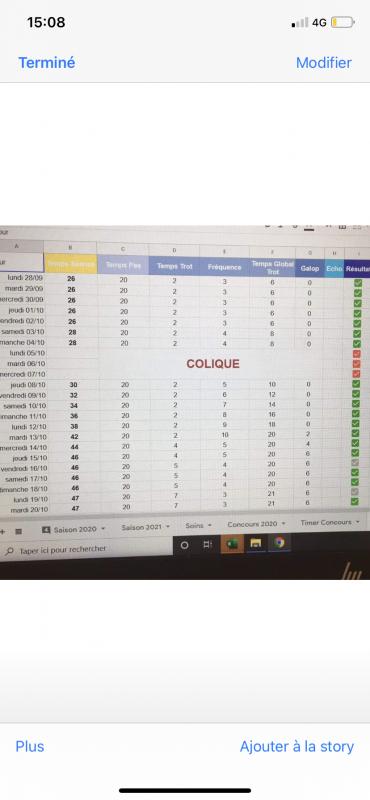Tap Ajouter à la story
The height and width of the screenshot is (800, 370).
tap(297, 746)
